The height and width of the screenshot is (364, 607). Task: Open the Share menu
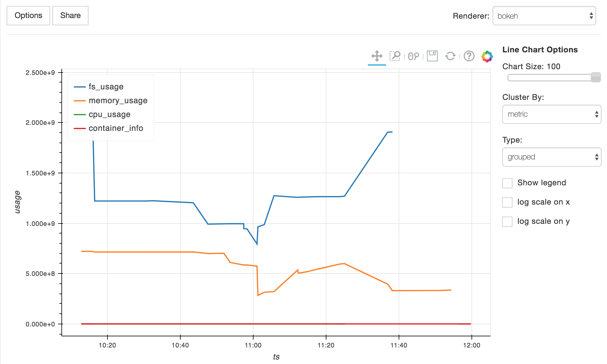[x=70, y=16]
